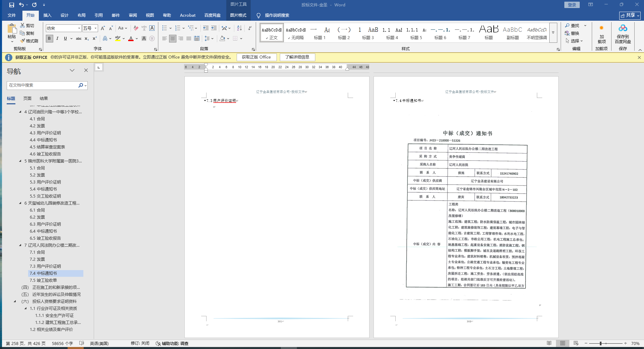644x349 pixels.
Task: Open the navigation pane options dropdown
Action: pos(72,70)
